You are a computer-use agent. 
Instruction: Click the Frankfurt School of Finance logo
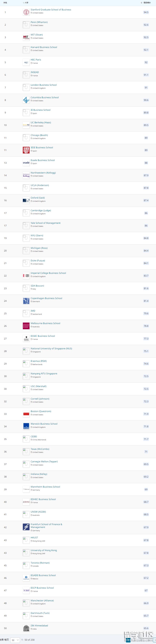coord(26,527)
